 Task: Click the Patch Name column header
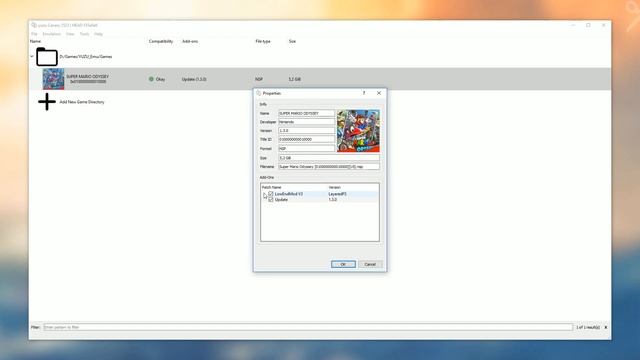[x=271, y=187]
